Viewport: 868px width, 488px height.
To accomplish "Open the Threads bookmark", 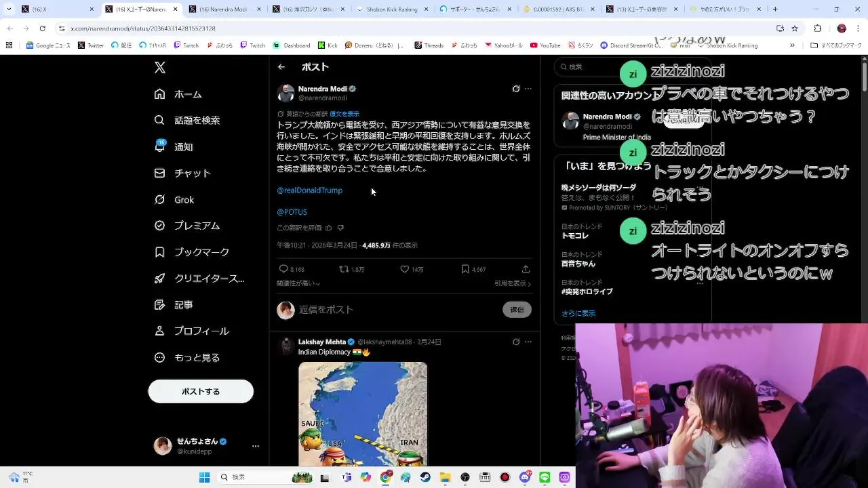I will click(429, 45).
